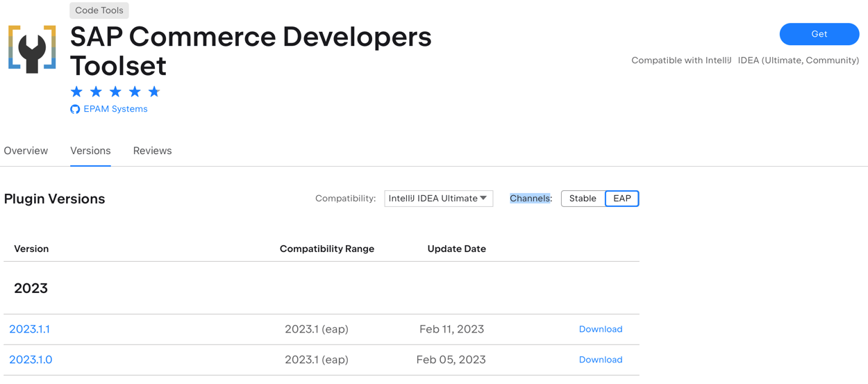Select the EAP channel toggle

coord(622,199)
